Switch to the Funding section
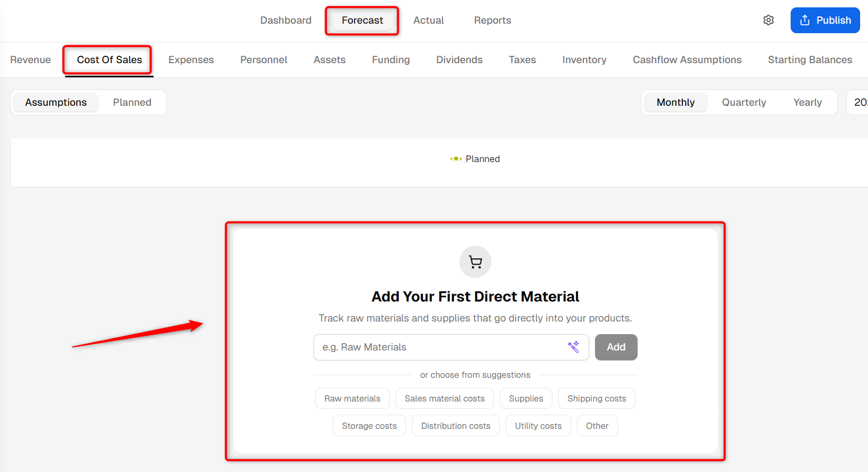This screenshot has width=868, height=472. click(391, 59)
